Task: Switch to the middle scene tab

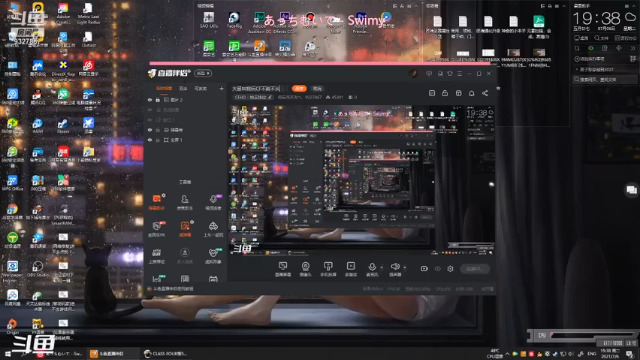Action: click(x=183, y=89)
